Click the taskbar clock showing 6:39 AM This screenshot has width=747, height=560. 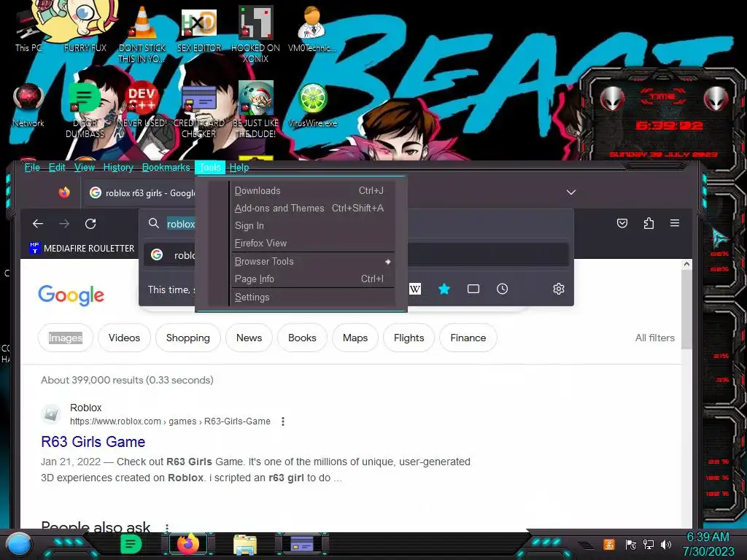pyautogui.click(x=708, y=544)
